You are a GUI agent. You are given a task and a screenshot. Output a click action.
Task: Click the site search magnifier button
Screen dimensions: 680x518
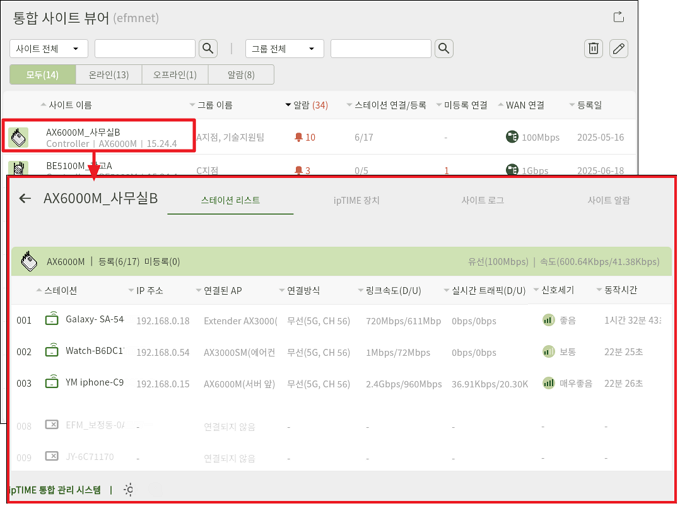(208, 48)
